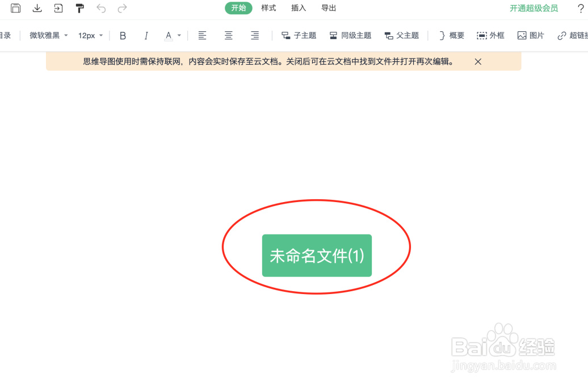Insert a 概要 summary bracket
The height and width of the screenshot is (386, 588).
(452, 36)
